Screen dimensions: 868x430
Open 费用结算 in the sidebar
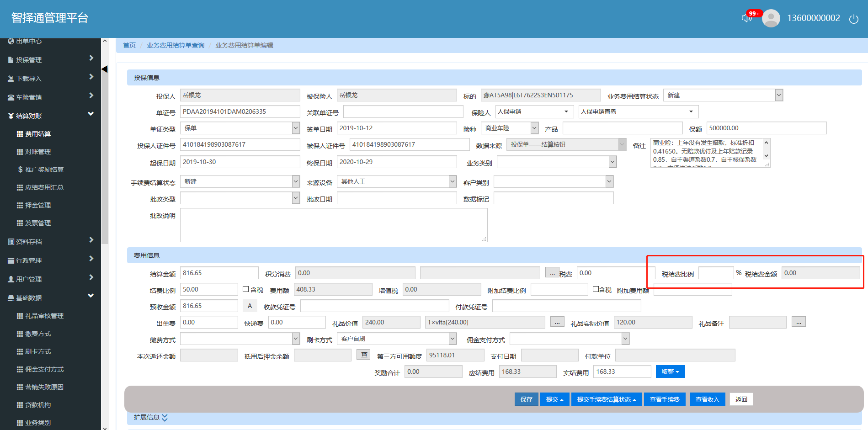tap(38, 134)
